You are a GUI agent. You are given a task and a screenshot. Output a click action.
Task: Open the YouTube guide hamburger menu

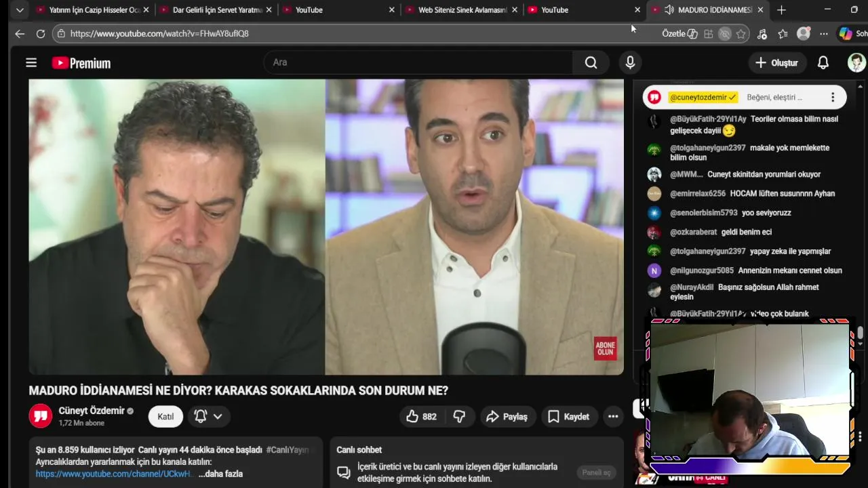31,63
